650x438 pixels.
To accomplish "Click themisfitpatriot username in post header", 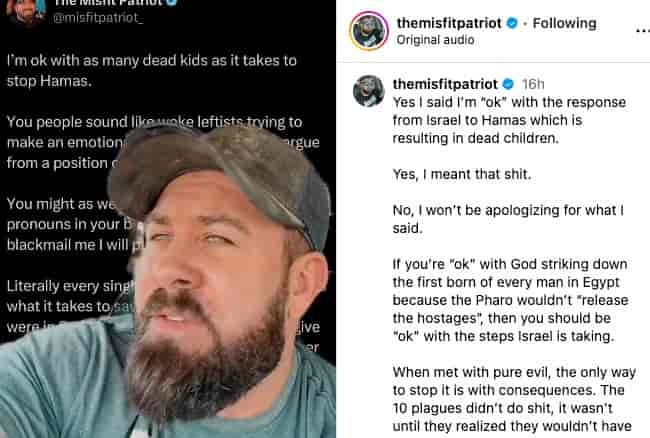I will tap(449, 23).
